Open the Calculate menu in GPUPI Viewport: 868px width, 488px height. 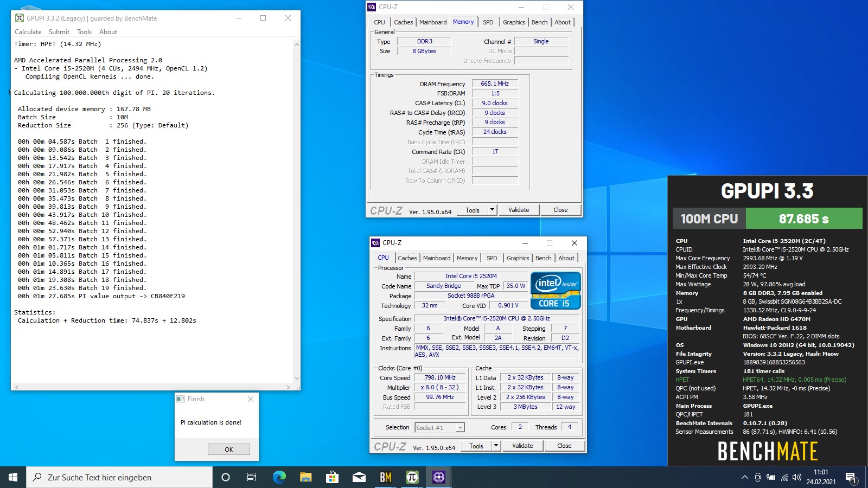point(28,32)
